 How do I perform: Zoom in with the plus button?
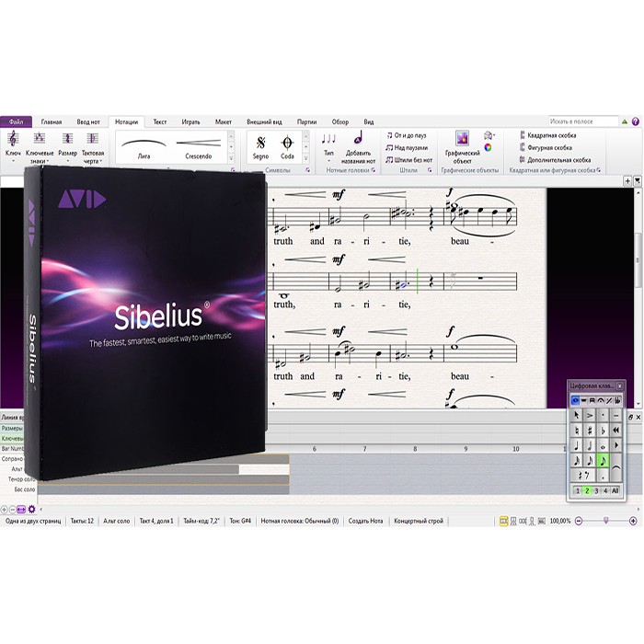(x=633, y=522)
